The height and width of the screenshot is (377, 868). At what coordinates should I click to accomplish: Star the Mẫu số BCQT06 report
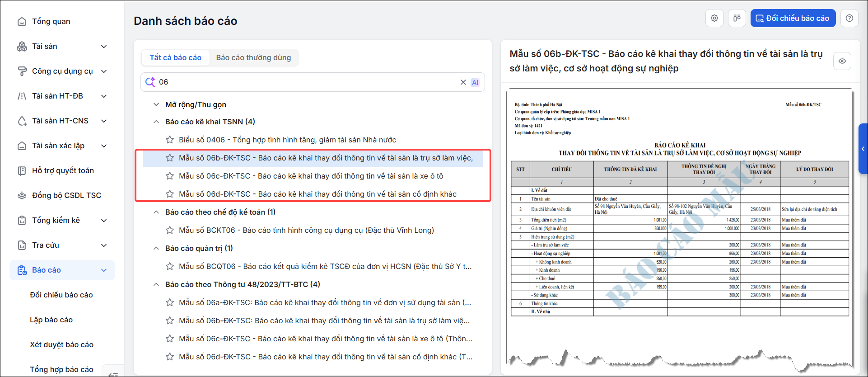pyautogui.click(x=170, y=266)
